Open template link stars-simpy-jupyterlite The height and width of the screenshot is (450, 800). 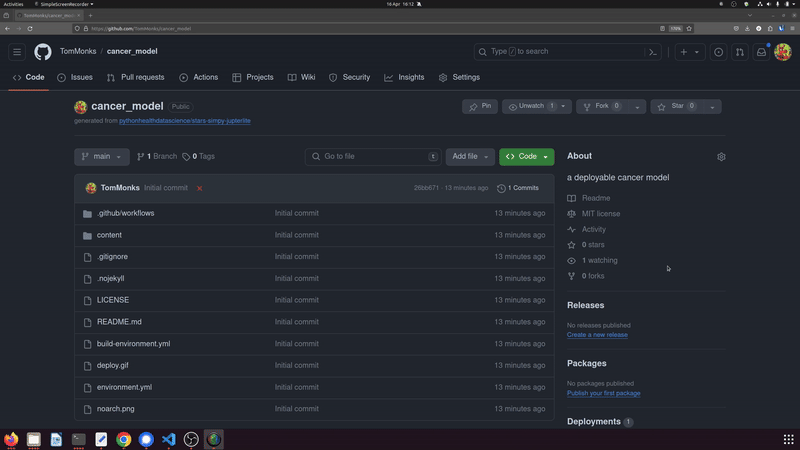pos(185,121)
